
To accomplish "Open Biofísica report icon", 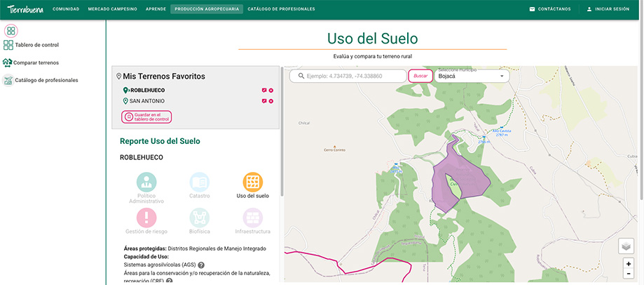I will (x=200, y=218).
